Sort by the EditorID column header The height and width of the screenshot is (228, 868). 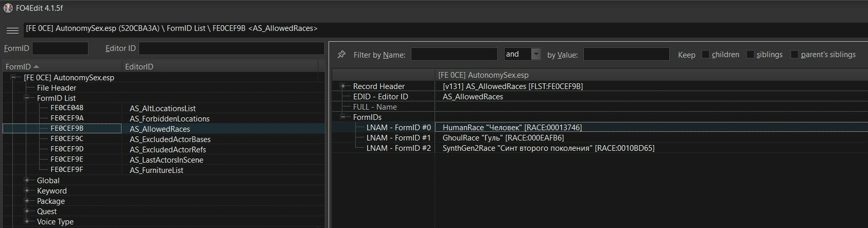click(x=220, y=66)
